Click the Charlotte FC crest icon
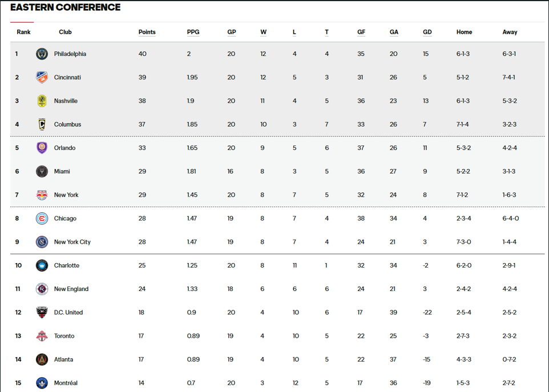 pos(42,265)
